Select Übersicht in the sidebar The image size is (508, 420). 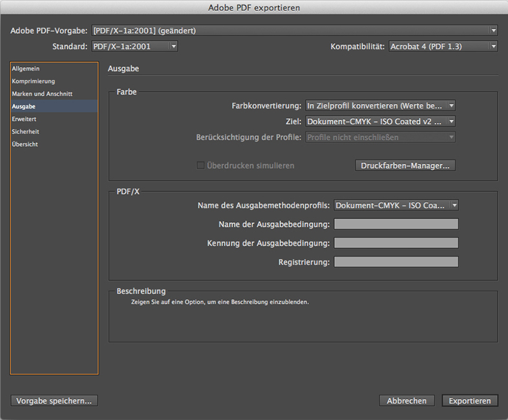coord(54,144)
